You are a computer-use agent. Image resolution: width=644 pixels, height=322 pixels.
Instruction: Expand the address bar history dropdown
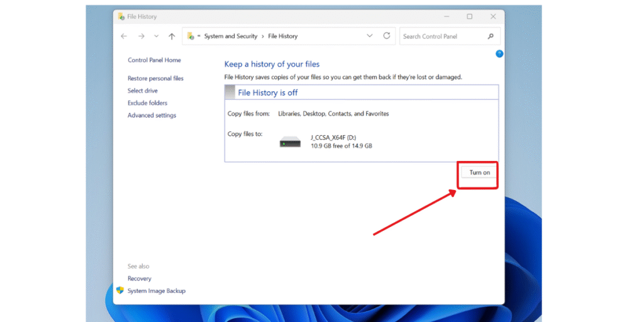pyautogui.click(x=370, y=36)
